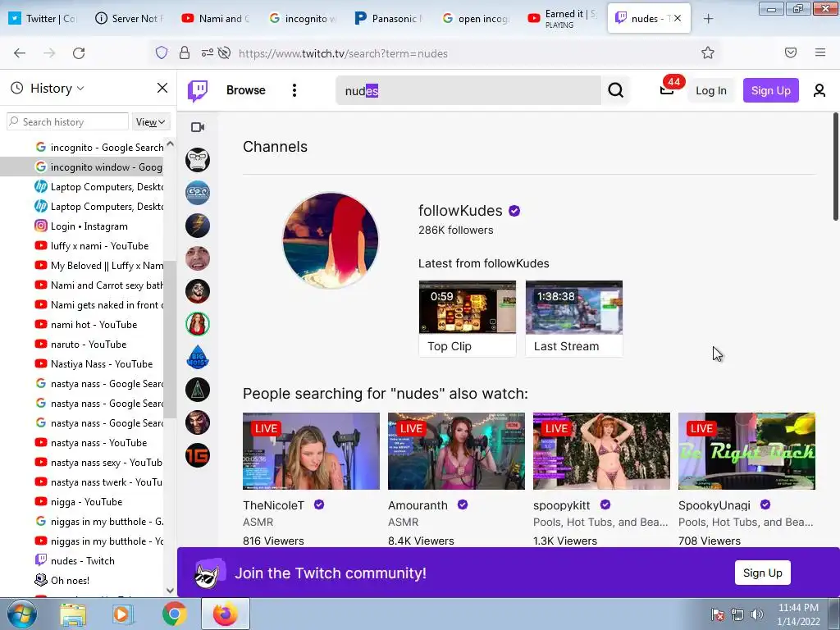This screenshot has width=840, height=630.
Task: Open the SpookyUnagi channel link
Action: click(714, 505)
